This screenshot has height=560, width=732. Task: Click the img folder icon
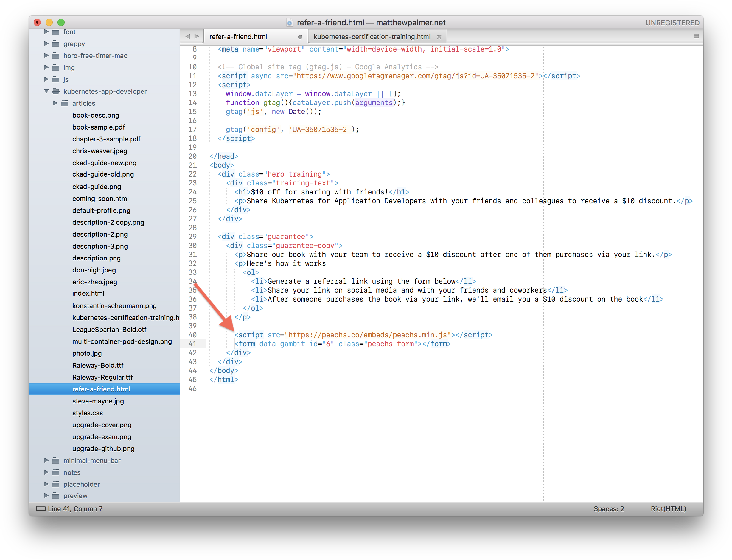pyautogui.click(x=56, y=67)
